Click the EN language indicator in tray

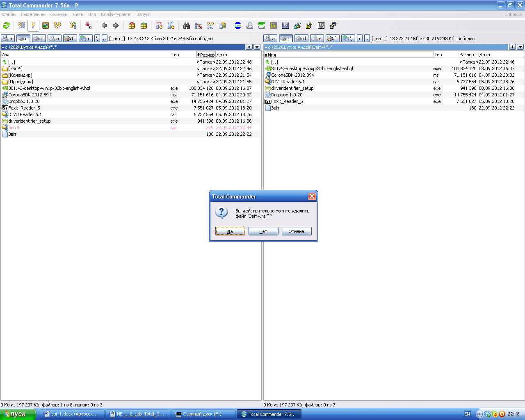tap(467, 414)
